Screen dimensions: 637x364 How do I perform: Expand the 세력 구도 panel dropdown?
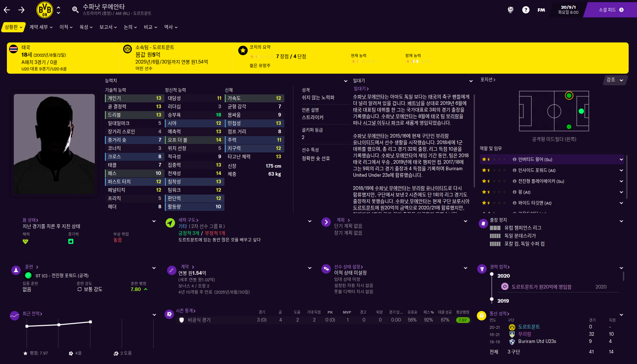(x=310, y=221)
